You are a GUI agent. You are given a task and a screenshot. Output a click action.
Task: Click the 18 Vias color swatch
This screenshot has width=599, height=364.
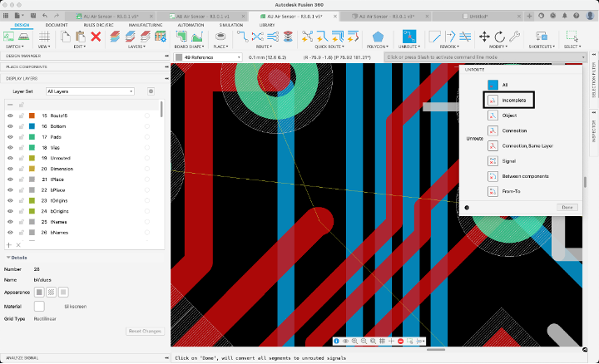click(x=32, y=146)
